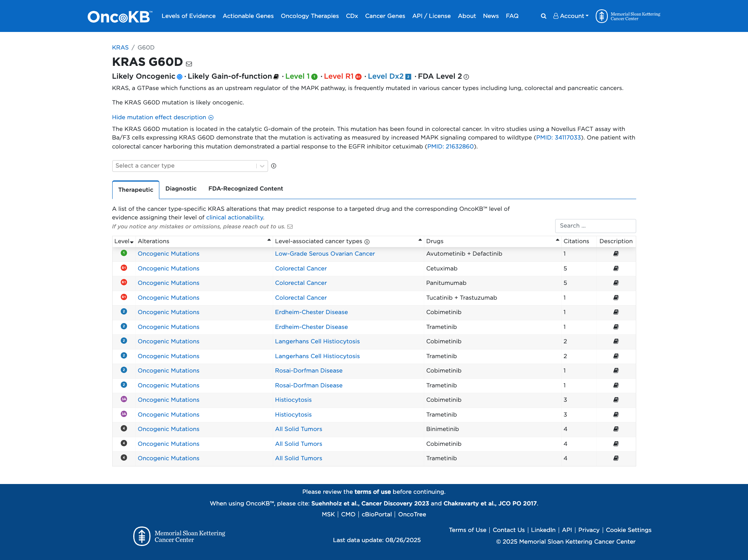Click the OncoKB logo
This screenshot has width=748, height=560.
click(x=120, y=16)
